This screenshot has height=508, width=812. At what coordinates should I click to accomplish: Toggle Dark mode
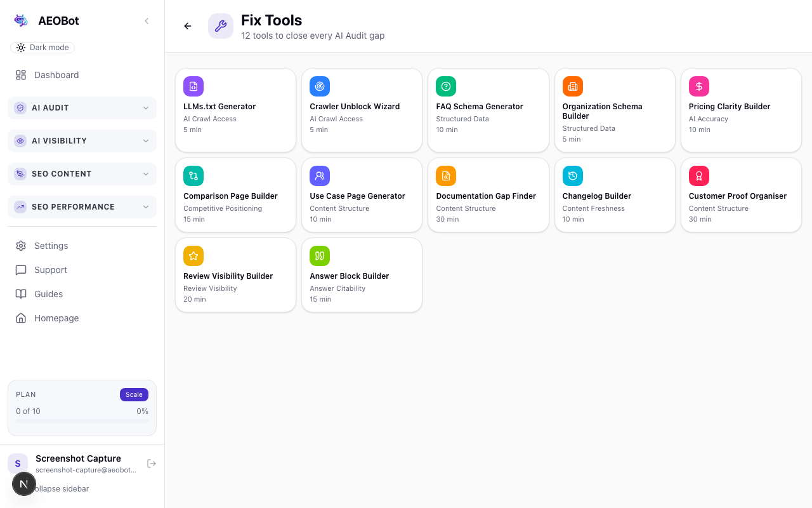43,48
